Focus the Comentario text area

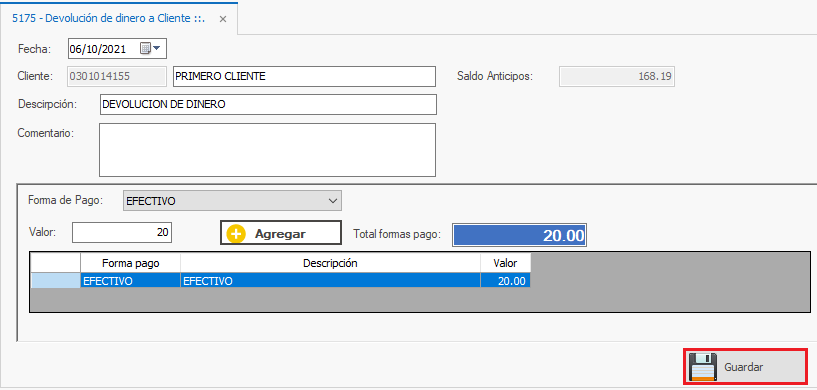point(267,150)
